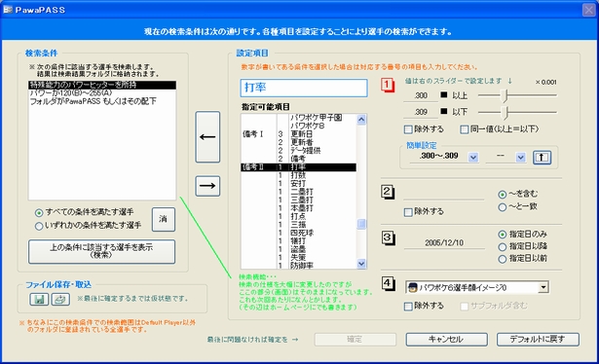This screenshot has width=599, height=364.
Task: Select 本塁打 in the 指定可能項目 list
Action: [302, 208]
